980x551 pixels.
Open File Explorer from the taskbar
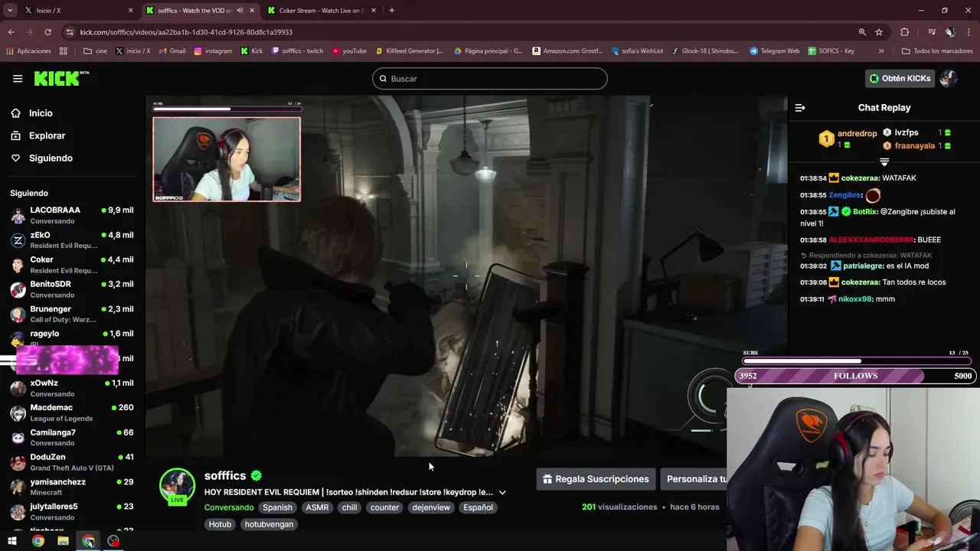coord(63,541)
